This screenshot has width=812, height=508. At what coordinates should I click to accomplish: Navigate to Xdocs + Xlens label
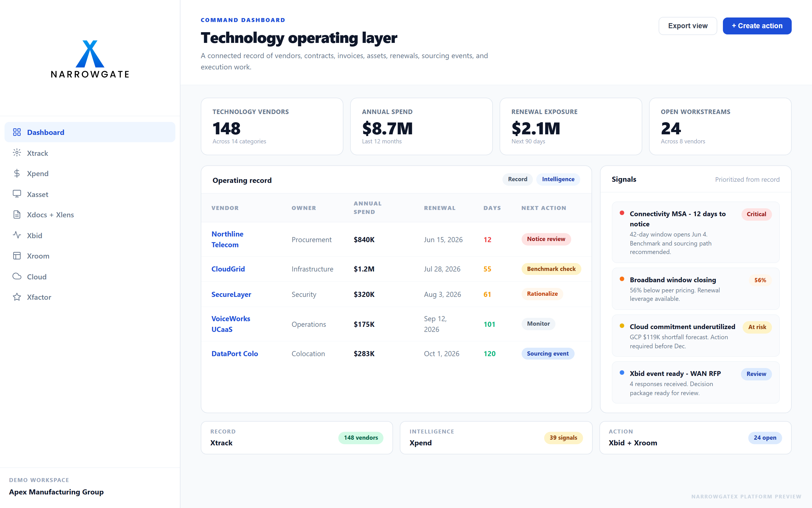pyautogui.click(x=50, y=215)
